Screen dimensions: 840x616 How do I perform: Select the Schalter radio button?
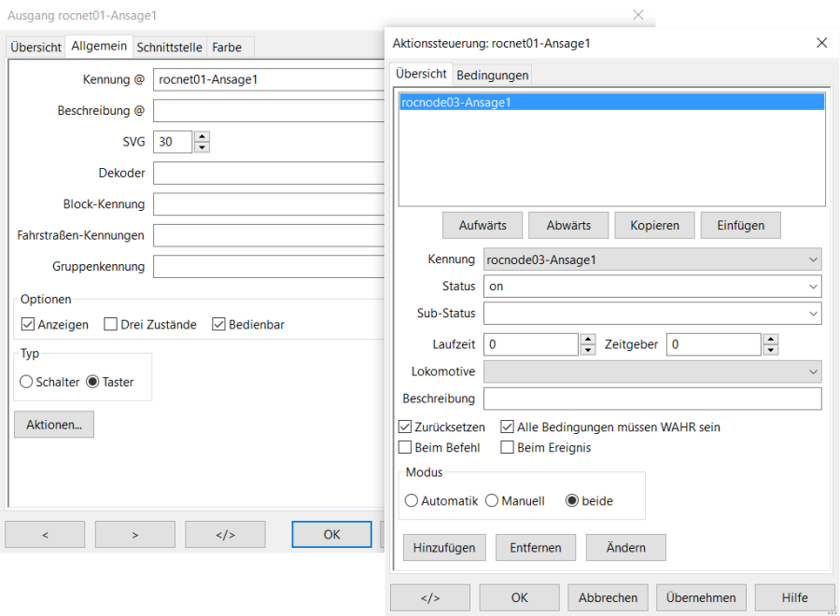point(26,382)
